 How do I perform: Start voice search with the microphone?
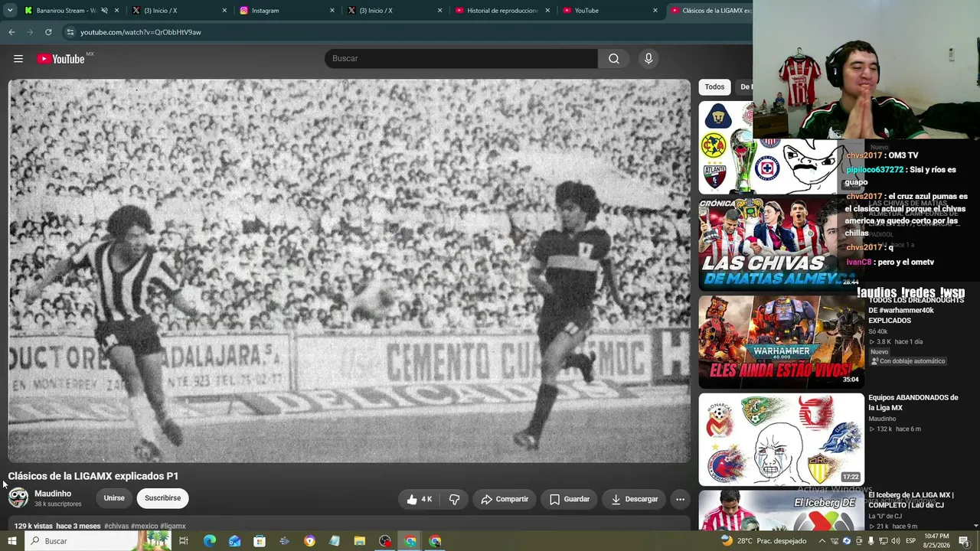point(648,59)
